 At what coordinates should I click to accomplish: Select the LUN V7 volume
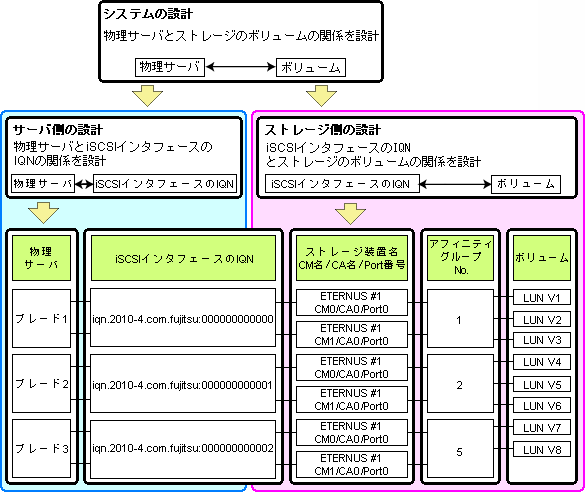[x=542, y=427]
